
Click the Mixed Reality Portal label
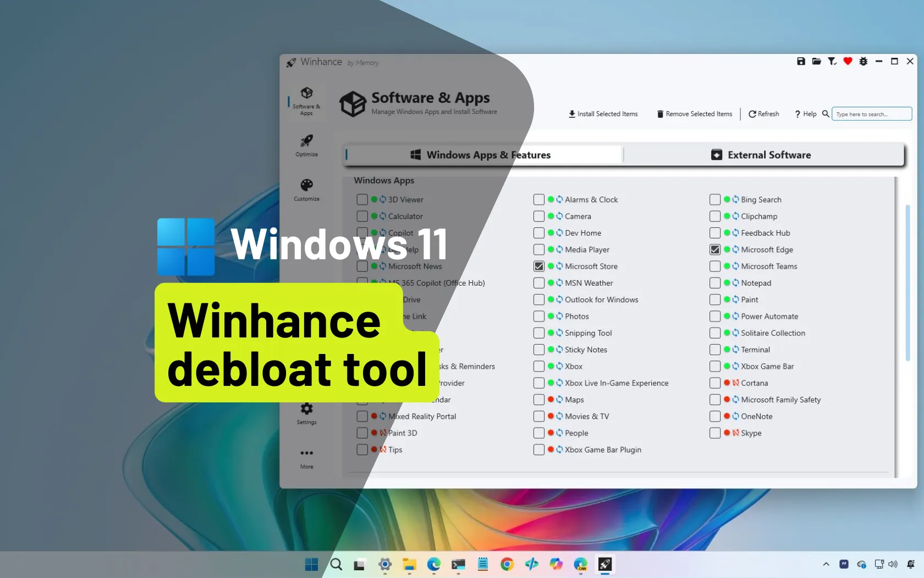(x=422, y=416)
